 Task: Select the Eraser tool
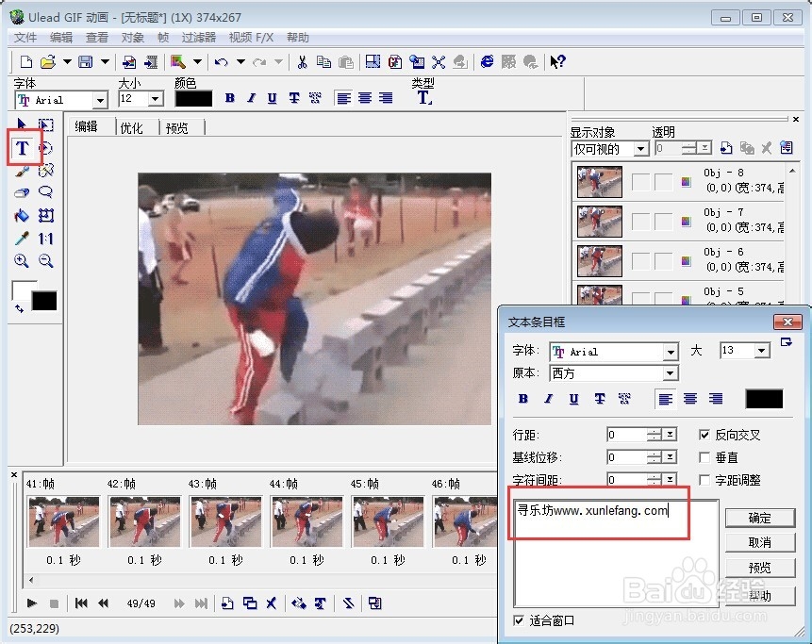[22, 192]
